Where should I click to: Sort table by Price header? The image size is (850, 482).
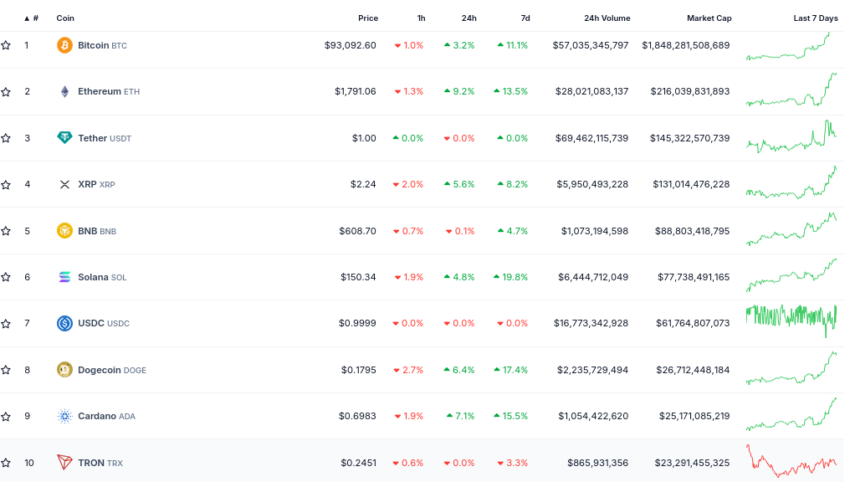coord(368,18)
